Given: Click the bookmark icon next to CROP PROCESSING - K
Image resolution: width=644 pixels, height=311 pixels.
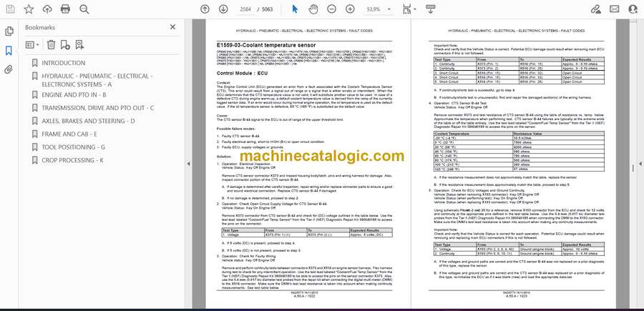Looking at the screenshot, I should (35, 160).
